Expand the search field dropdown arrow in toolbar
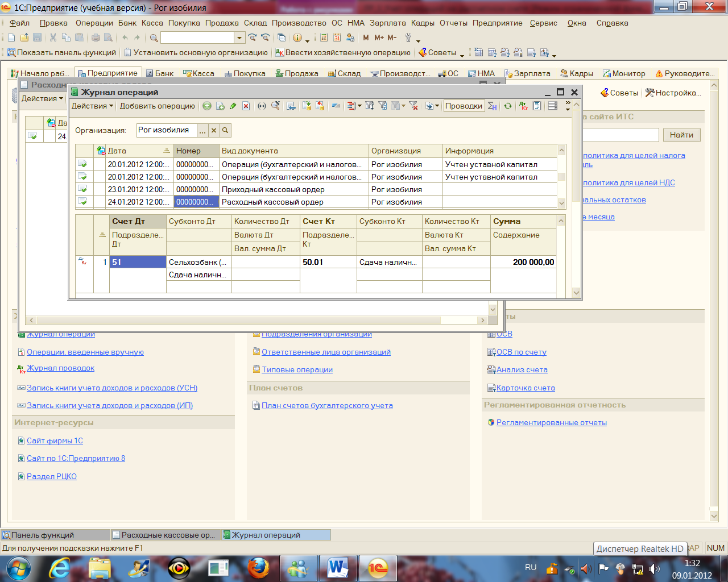Image resolution: width=728 pixels, height=582 pixels. 239,38
